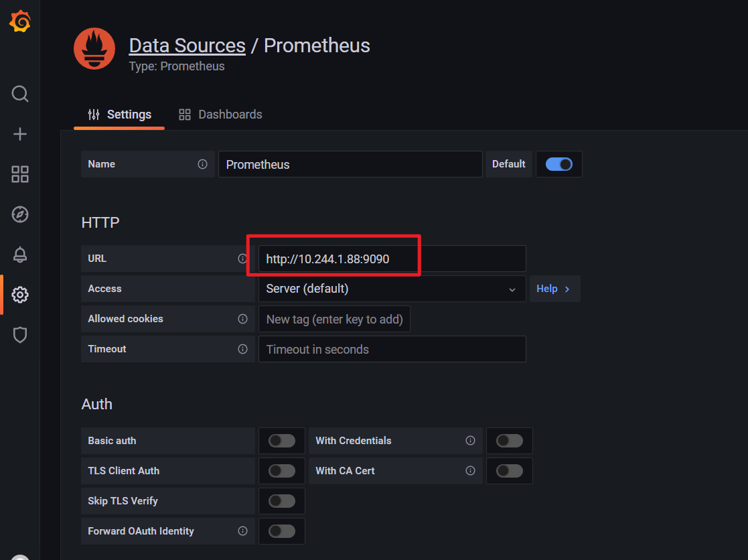This screenshot has width=748, height=560.
Task: Enable the Skip TLS Verify toggle
Action: point(282,501)
